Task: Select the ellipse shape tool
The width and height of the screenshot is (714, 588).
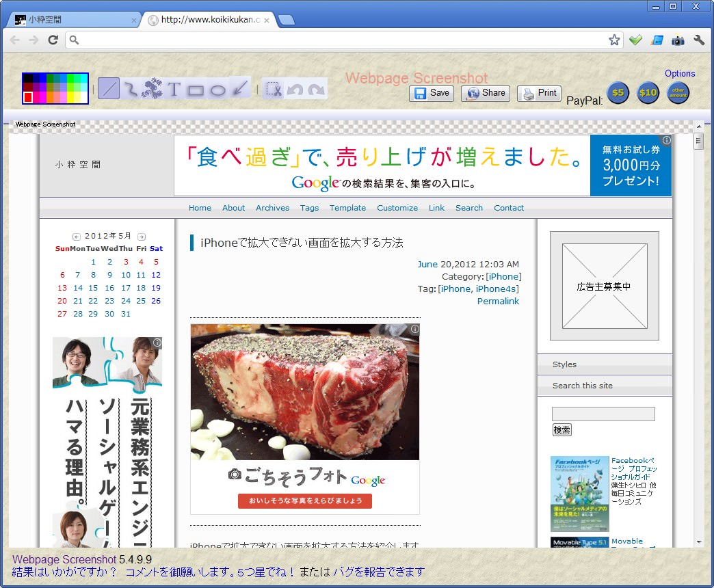Action: click(x=217, y=90)
